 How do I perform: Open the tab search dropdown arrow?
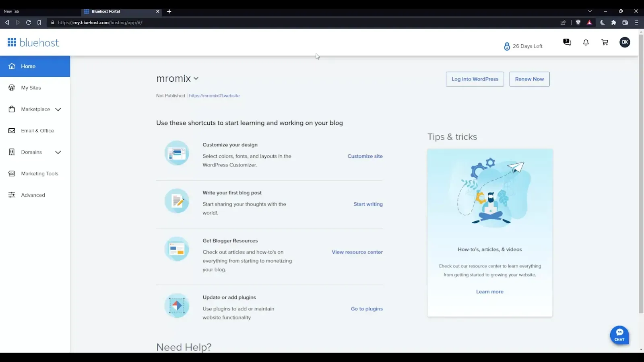590,11
